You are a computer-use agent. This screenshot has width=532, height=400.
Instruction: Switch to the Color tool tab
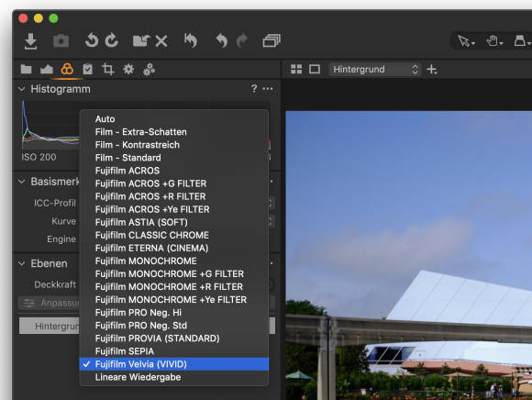pos(67,69)
